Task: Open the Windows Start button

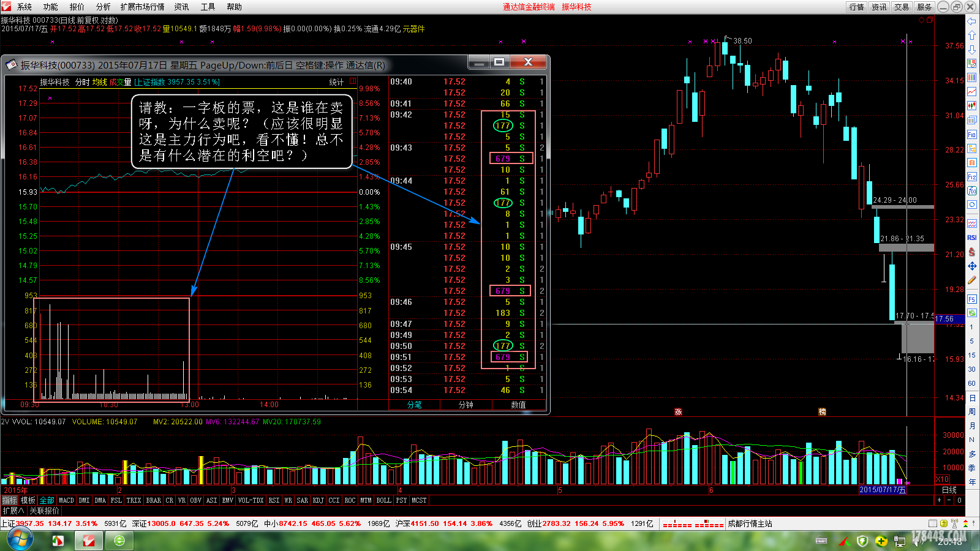Action: [19, 539]
